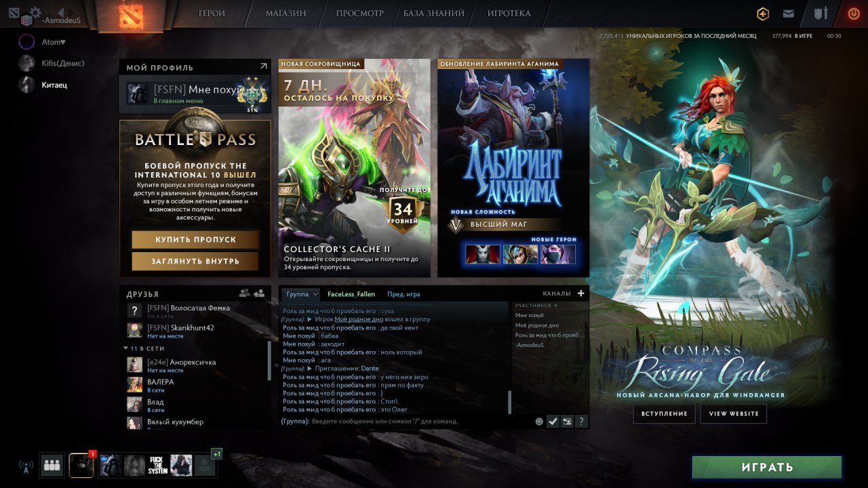
Task: Open the armory shield and sword icon
Action: click(x=822, y=14)
